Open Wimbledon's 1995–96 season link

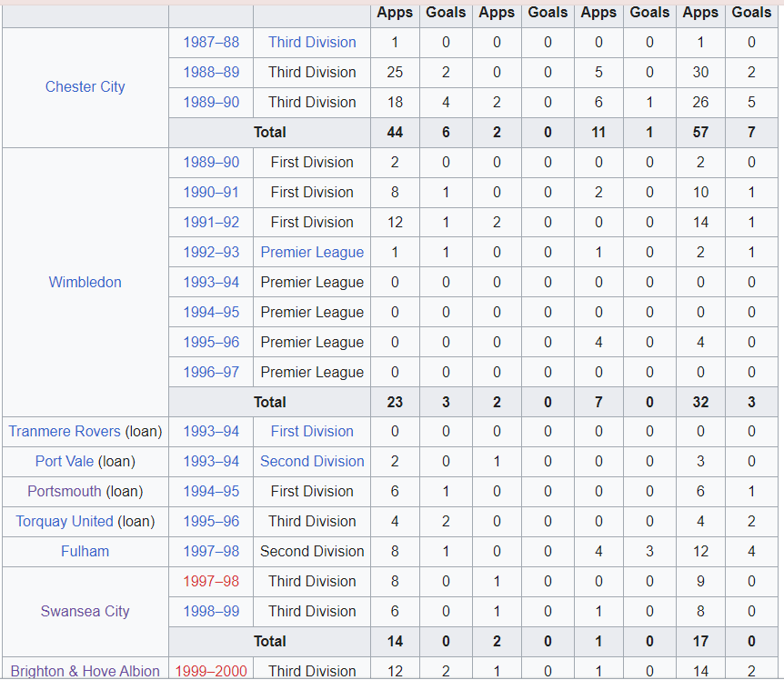(x=211, y=342)
